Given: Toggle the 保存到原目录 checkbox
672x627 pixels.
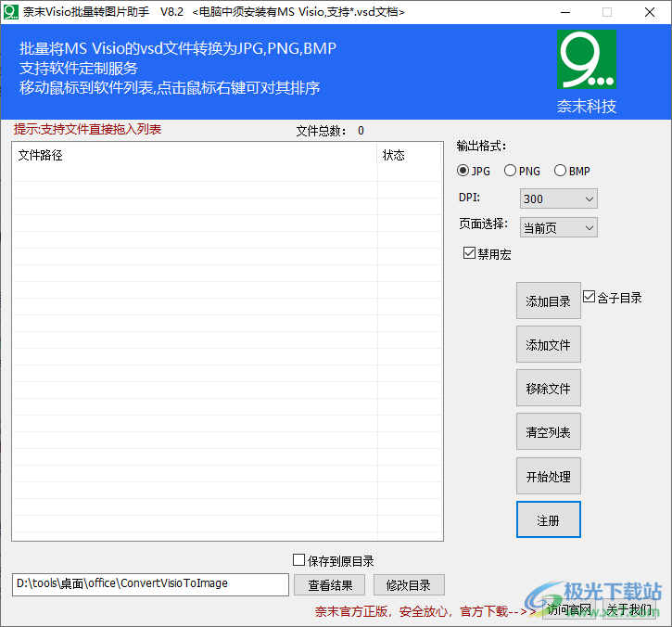Looking at the screenshot, I should [x=333, y=560].
